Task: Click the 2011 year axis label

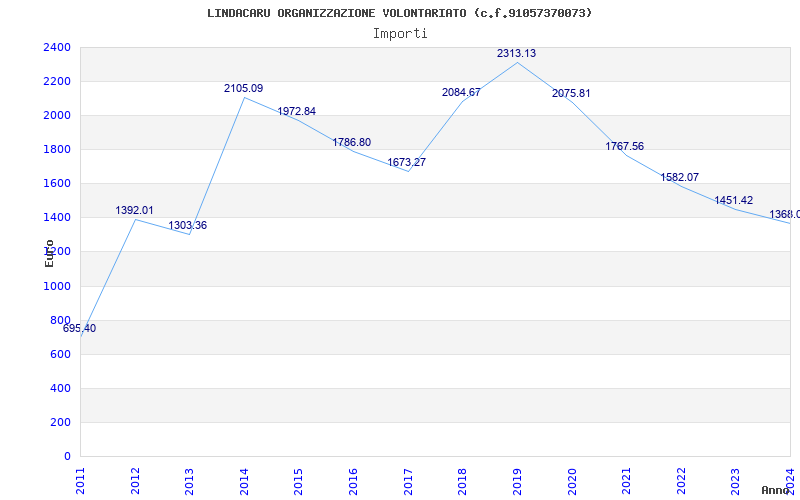Action: click(x=81, y=481)
